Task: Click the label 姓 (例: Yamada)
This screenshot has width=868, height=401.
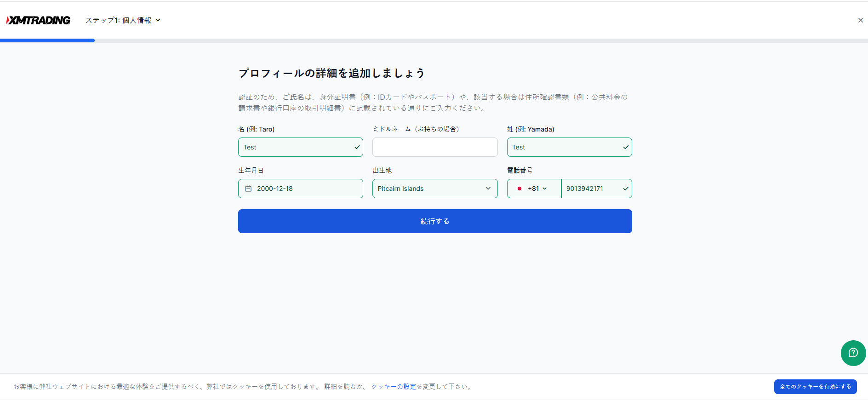Action: click(531, 129)
